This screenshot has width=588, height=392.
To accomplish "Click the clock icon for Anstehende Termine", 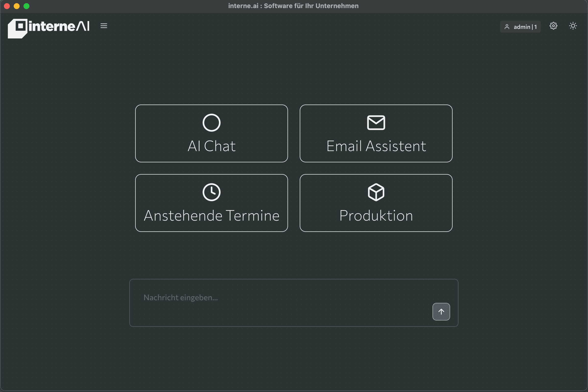I will (212, 192).
